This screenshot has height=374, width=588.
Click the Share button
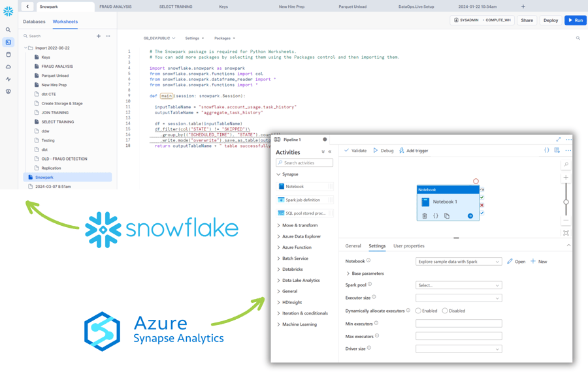pyautogui.click(x=527, y=20)
